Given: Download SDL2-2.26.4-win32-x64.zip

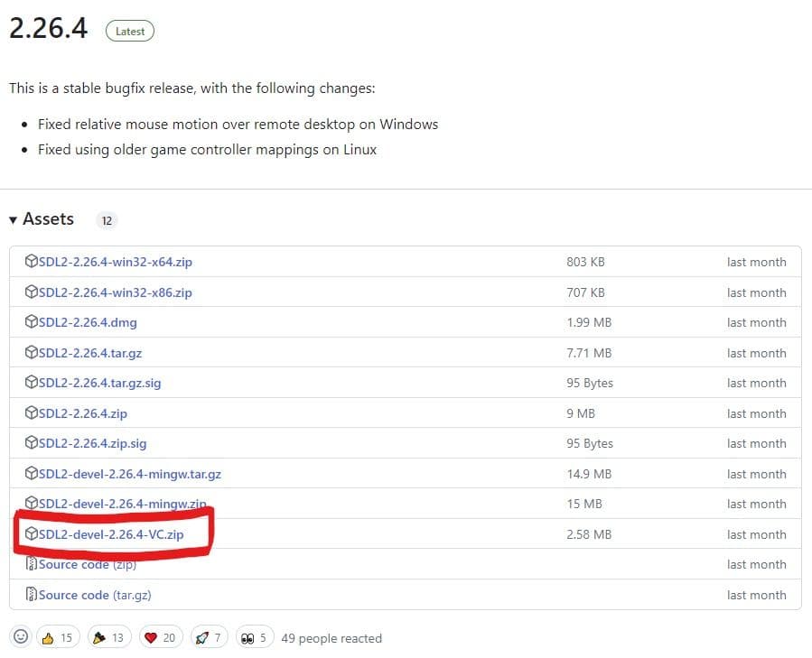Looking at the screenshot, I should click(115, 262).
